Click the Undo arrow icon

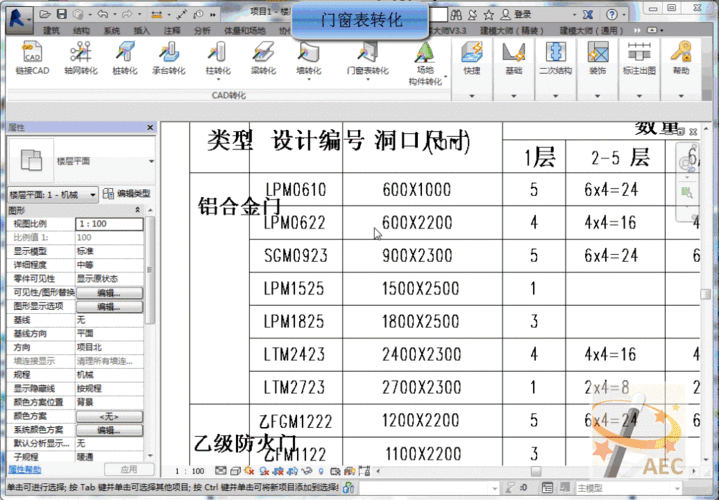pos(102,14)
